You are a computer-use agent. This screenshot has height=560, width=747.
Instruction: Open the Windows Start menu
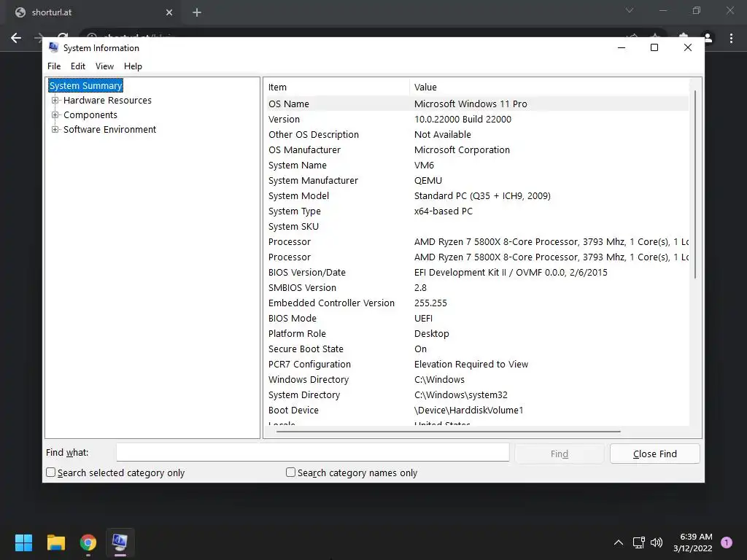point(23,542)
